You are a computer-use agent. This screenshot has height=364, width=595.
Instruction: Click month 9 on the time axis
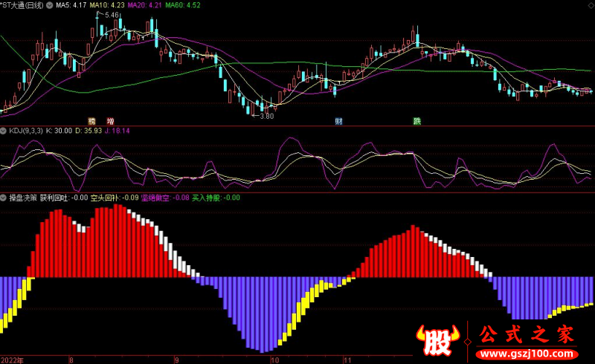point(176,360)
